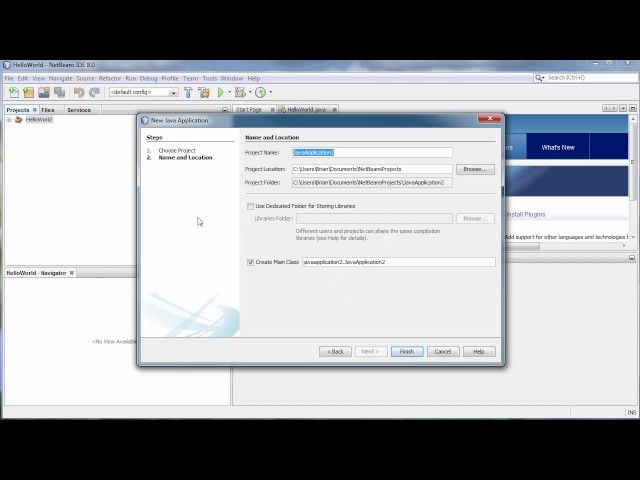The width and height of the screenshot is (640, 480).
Task: Click the Help button in dialog
Action: pos(479,351)
